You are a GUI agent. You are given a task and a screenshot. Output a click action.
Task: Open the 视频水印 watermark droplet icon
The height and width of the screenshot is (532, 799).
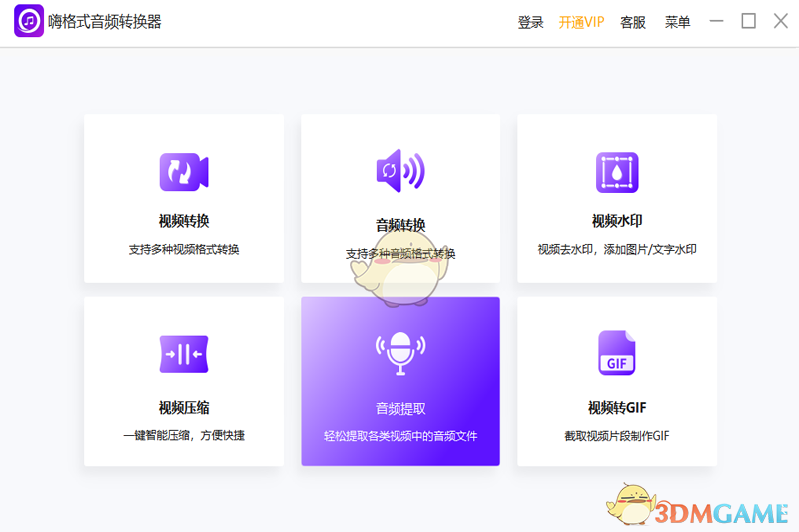point(617,172)
